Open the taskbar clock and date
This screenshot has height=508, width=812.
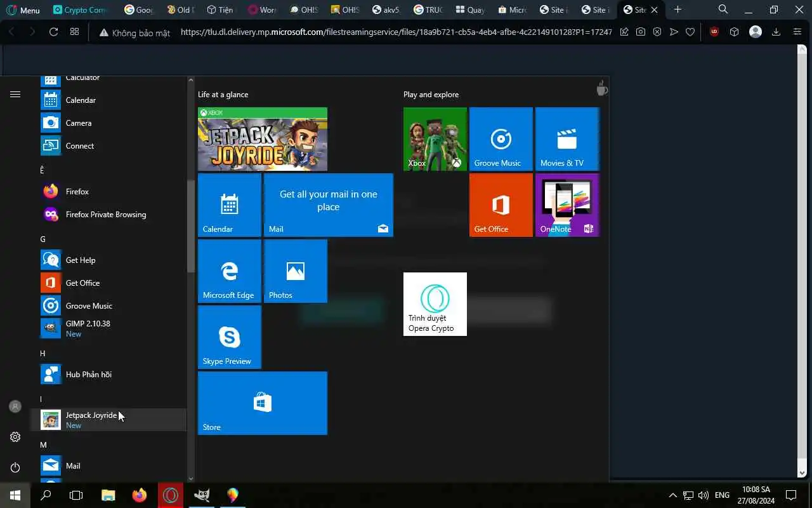click(x=756, y=495)
